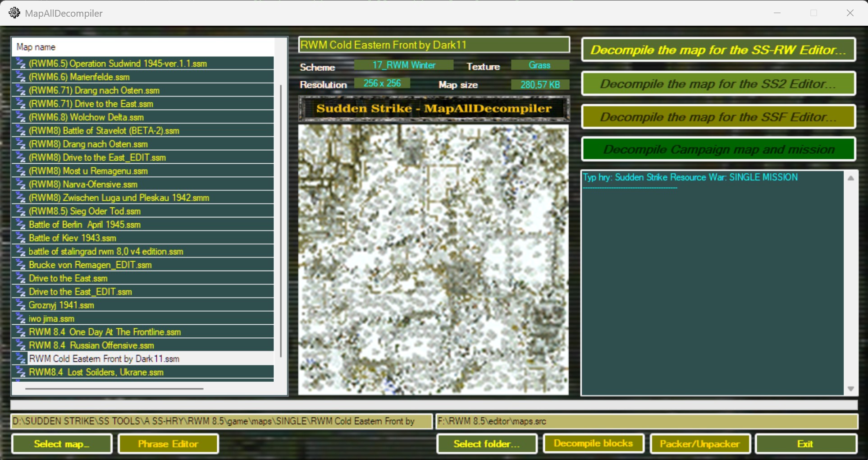Click the map list horizontal scrollbar
The height and width of the screenshot is (460, 868).
point(114,388)
